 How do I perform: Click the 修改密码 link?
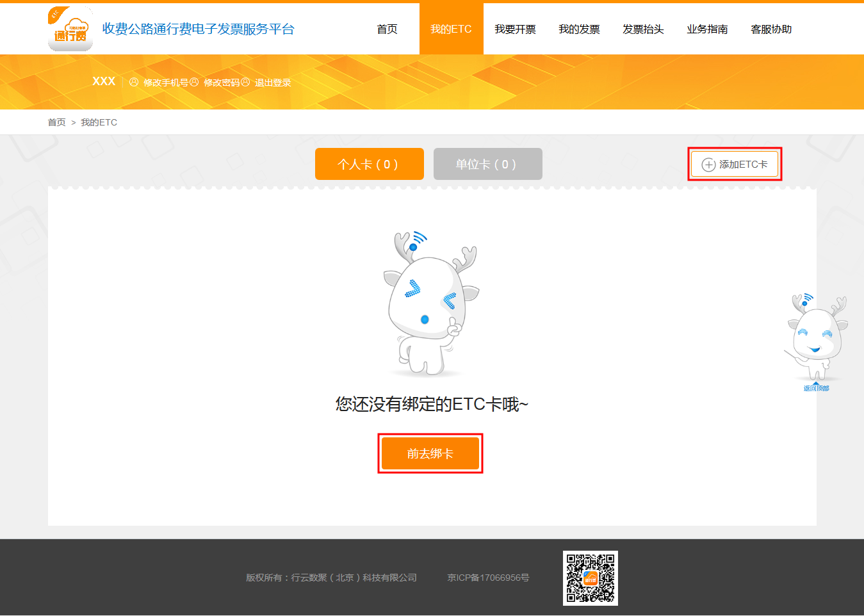coord(222,83)
